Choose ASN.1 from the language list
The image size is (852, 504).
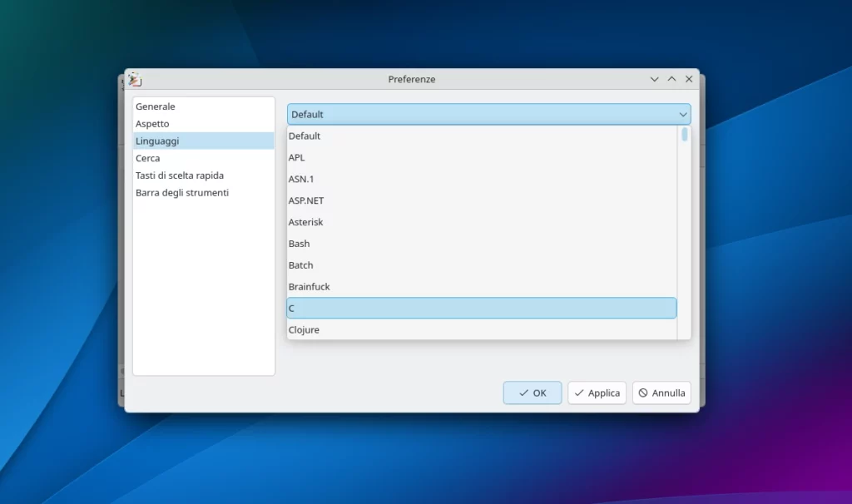[x=482, y=179]
